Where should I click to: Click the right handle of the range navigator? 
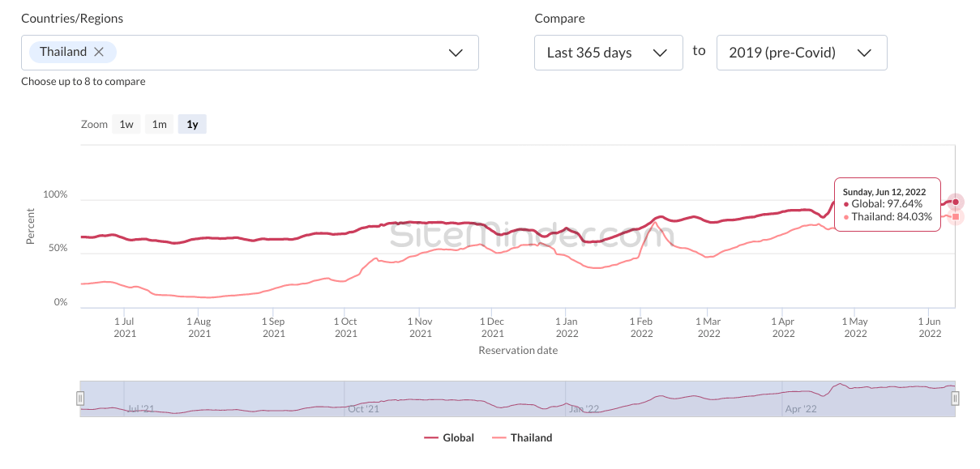(x=956, y=398)
